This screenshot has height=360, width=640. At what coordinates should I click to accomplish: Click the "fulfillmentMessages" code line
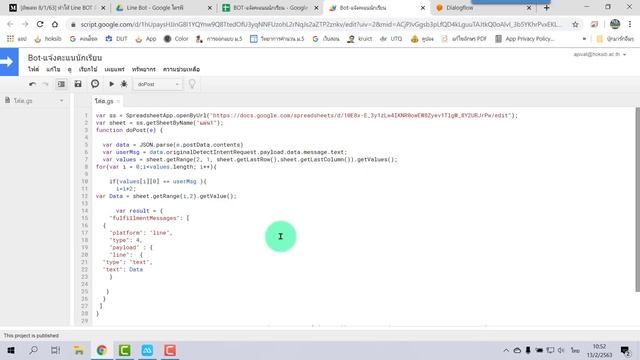pyautogui.click(x=149, y=218)
